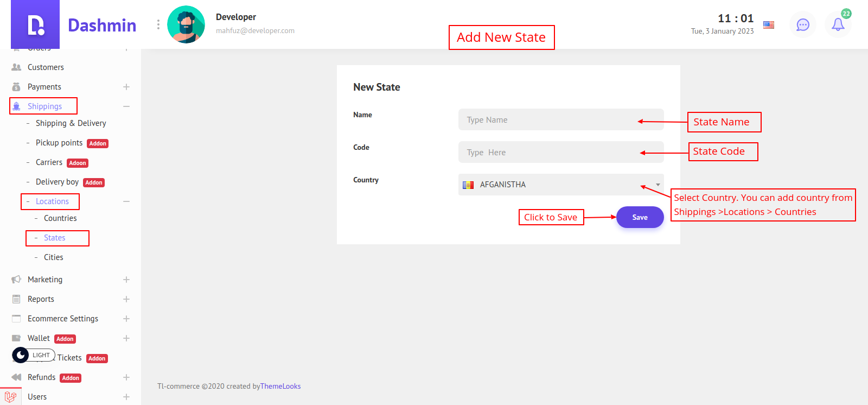Open the Country dropdown showing AFGANISTHA
Image resolution: width=868 pixels, height=405 pixels.
560,185
